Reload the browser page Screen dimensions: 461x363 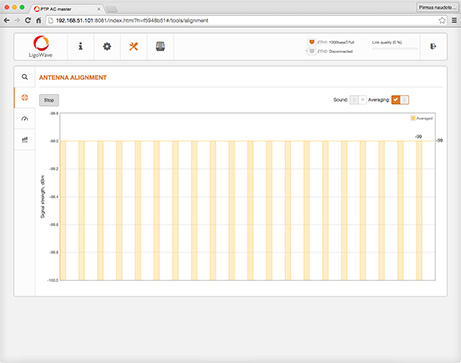(x=28, y=21)
